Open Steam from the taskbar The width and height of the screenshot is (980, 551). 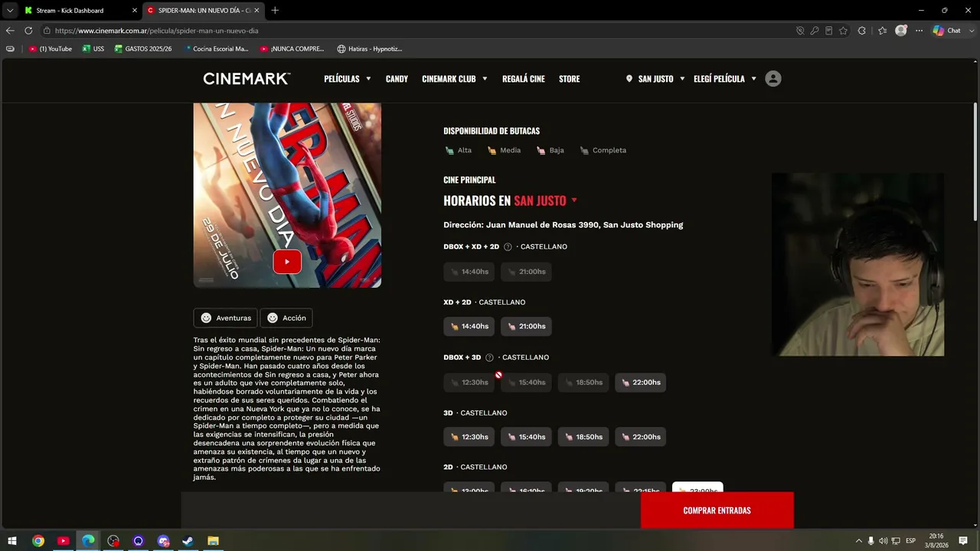coord(188,541)
